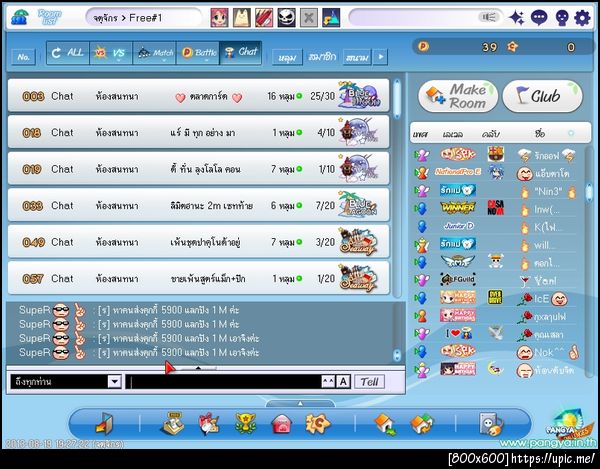
Task: Select the blue mountain course icon
Action: pyautogui.click(x=331, y=18)
